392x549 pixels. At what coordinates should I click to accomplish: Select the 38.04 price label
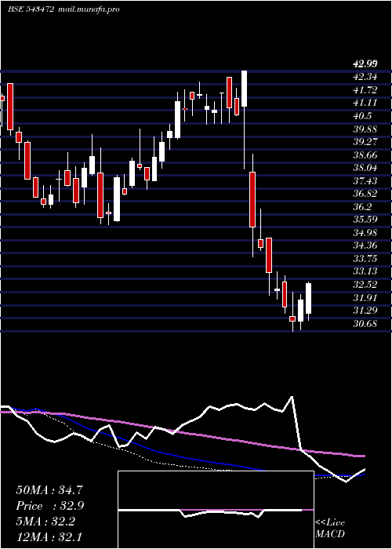(365, 168)
